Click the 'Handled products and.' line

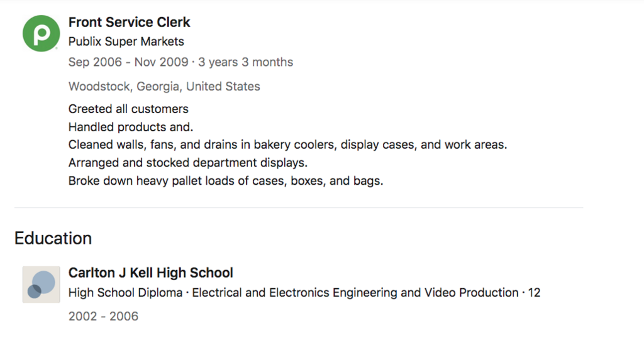(131, 127)
